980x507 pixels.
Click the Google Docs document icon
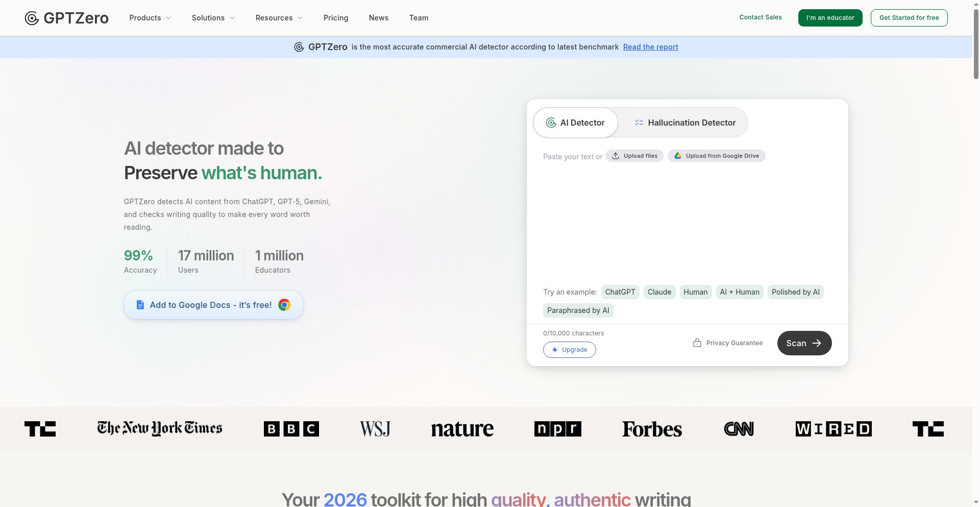point(140,305)
